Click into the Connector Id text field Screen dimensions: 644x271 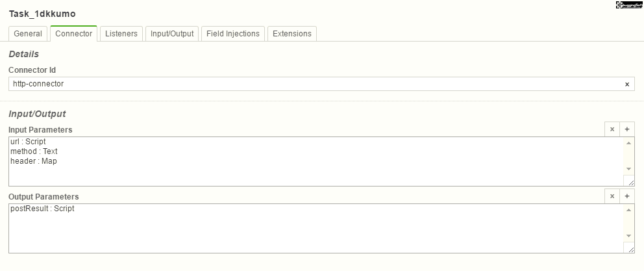(x=316, y=84)
